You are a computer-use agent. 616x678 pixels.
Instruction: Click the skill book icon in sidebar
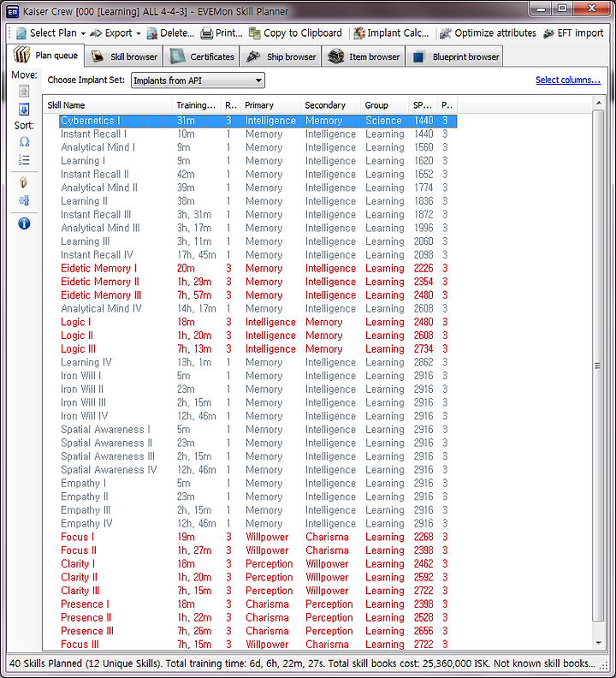(24, 182)
